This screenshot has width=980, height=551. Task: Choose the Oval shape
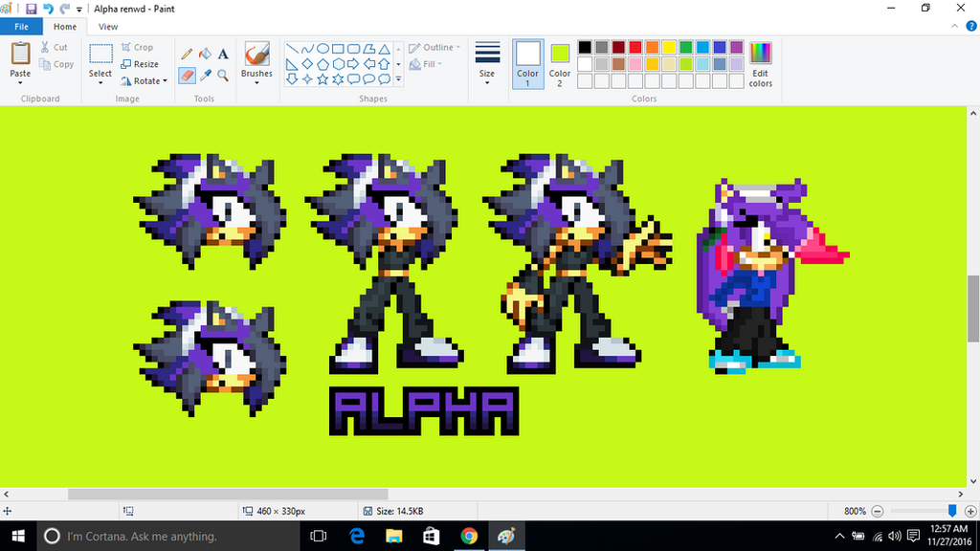[x=323, y=49]
